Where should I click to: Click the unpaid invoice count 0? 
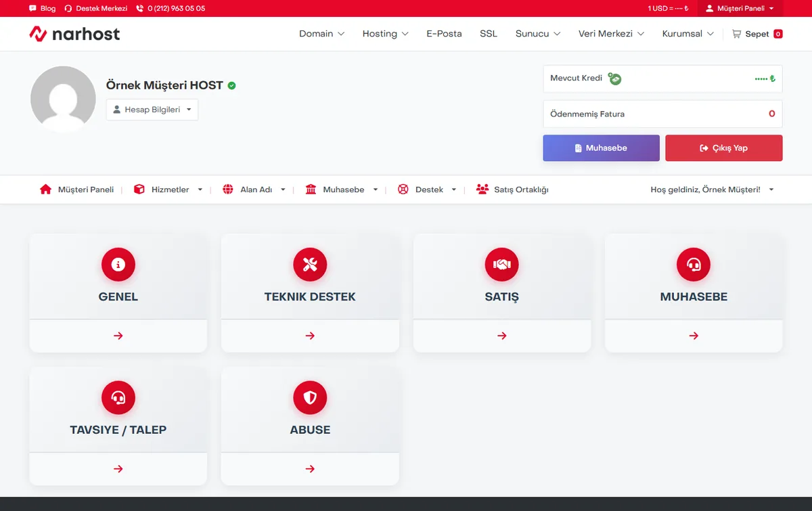[772, 114]
